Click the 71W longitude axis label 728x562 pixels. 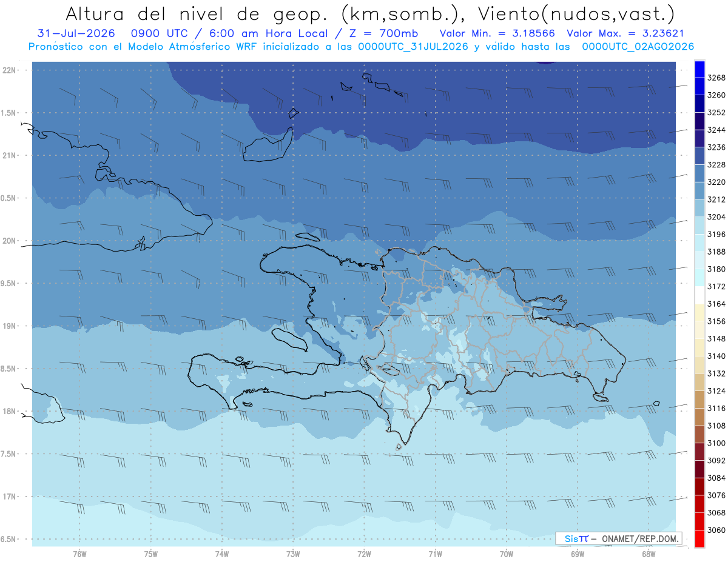435,554
